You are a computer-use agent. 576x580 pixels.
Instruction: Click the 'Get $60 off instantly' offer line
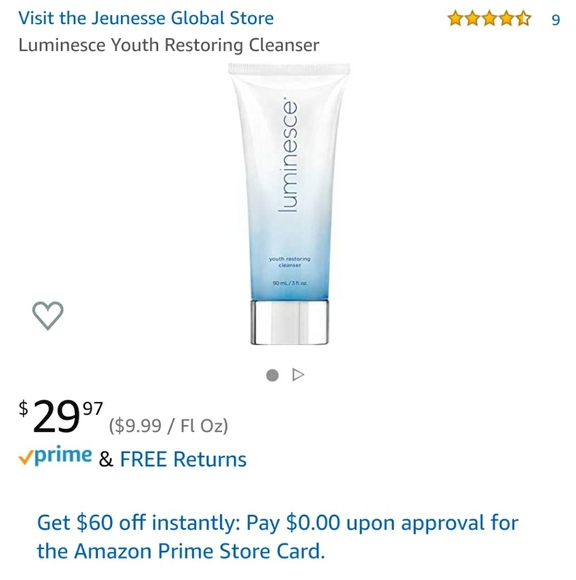click(x=277, y=523)
